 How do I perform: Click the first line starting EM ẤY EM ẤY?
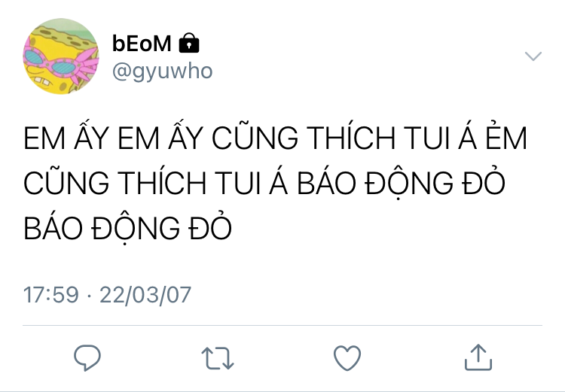pyautogui.click(x=275, y=136)
